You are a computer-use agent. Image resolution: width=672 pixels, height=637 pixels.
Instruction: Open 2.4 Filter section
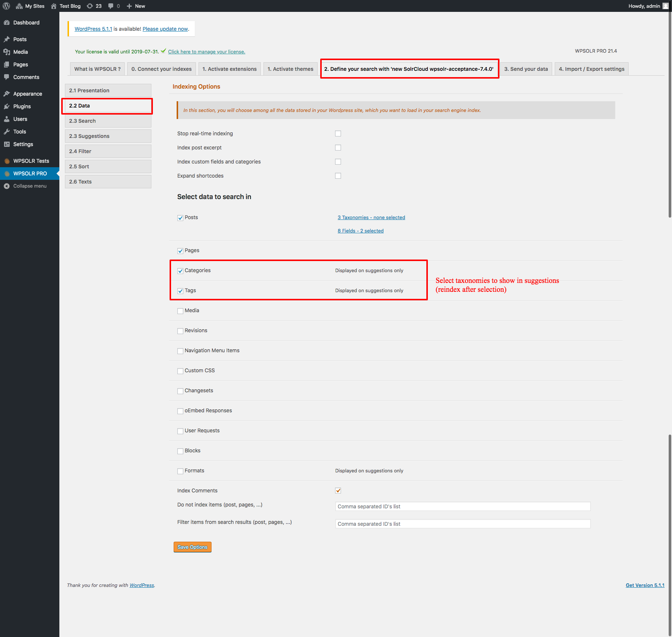coord(108,151)
